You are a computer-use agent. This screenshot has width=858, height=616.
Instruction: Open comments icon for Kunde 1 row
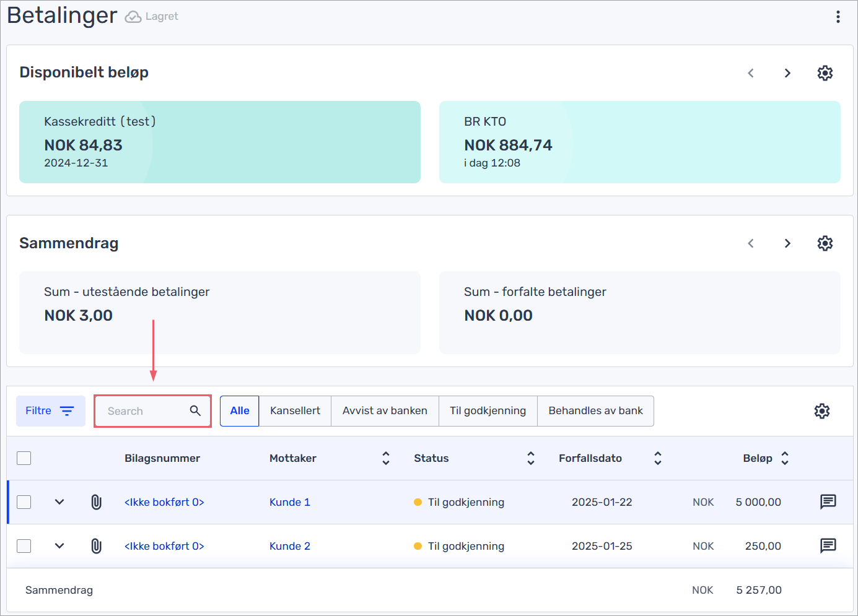click(828, 501)
